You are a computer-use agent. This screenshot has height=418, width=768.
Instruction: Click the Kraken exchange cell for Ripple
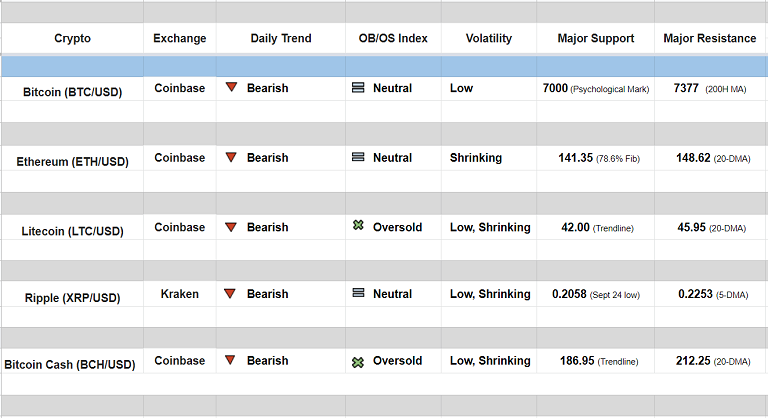point(180,294)
